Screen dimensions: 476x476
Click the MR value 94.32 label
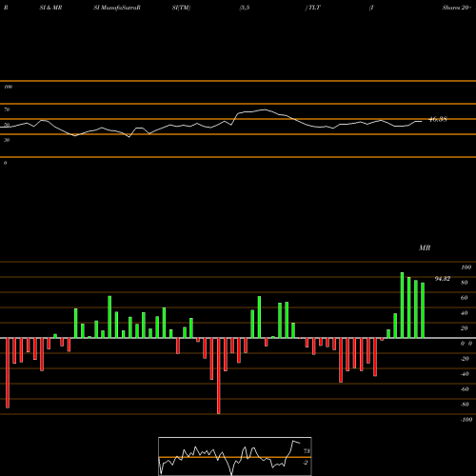click(x=443, y=279)
